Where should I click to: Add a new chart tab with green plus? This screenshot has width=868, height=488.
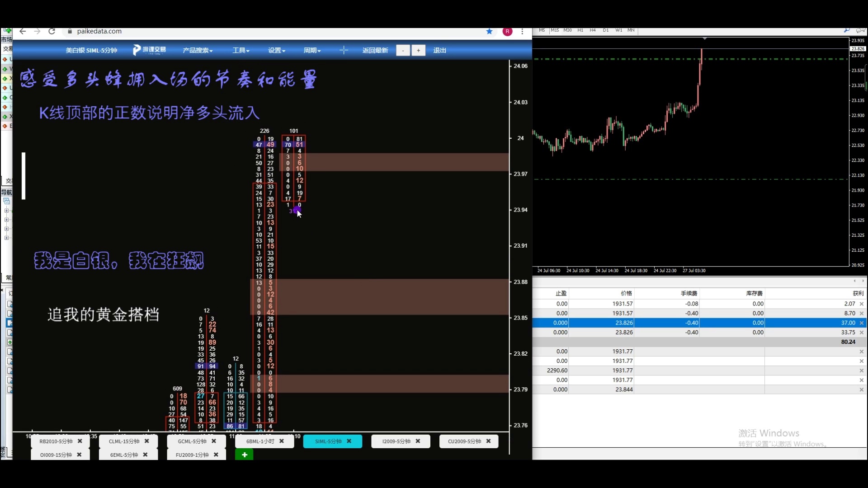click(x=244, y=455)
